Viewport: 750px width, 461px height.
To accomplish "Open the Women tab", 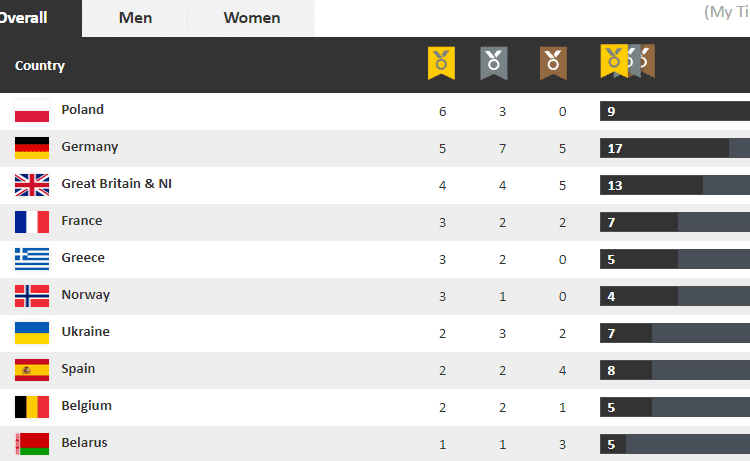I will 252,18.
